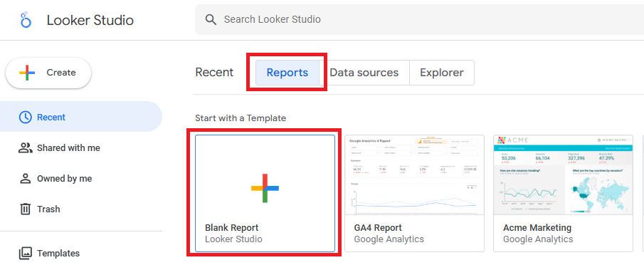Viewport: 644px width, 270px height.
Task: Click the colorful plus icon in Create
Action: (27, 73)
